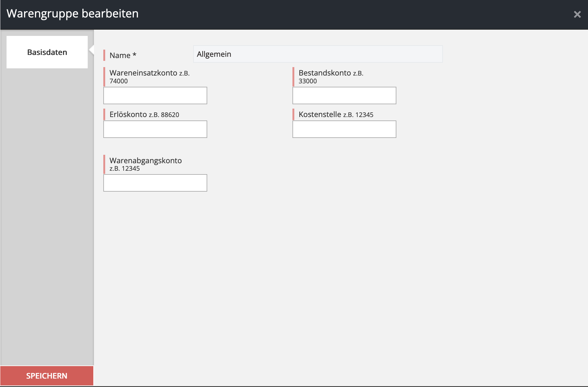Close the Warengruppe bearbeiten dialog

(x=577, y=14)
